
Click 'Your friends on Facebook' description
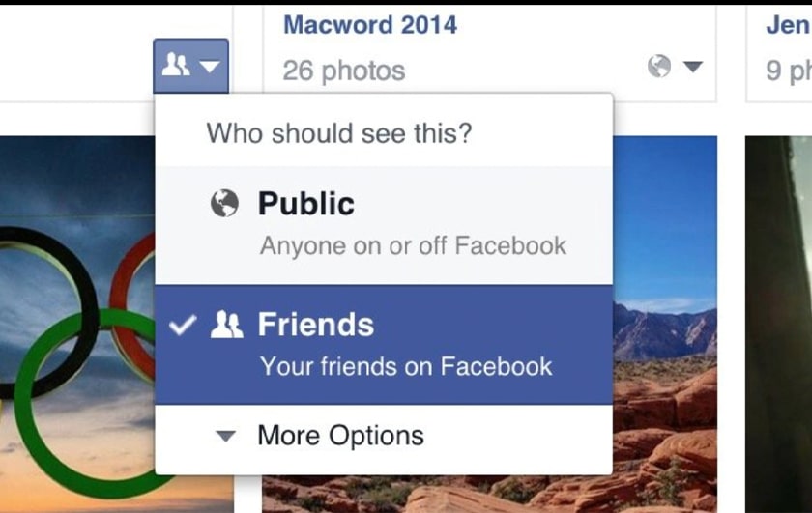[x=406, y=366]
